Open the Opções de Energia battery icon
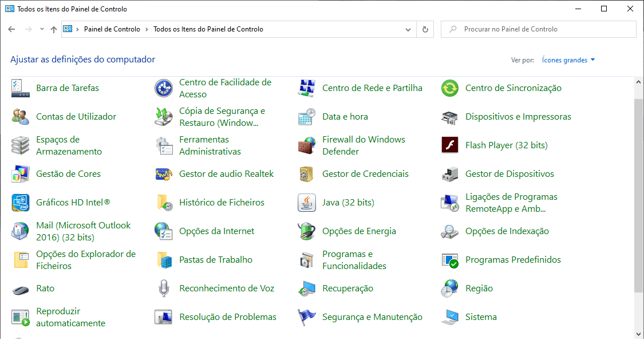Image resolution: width=644 pixels, height=340 pixels. 306,231
